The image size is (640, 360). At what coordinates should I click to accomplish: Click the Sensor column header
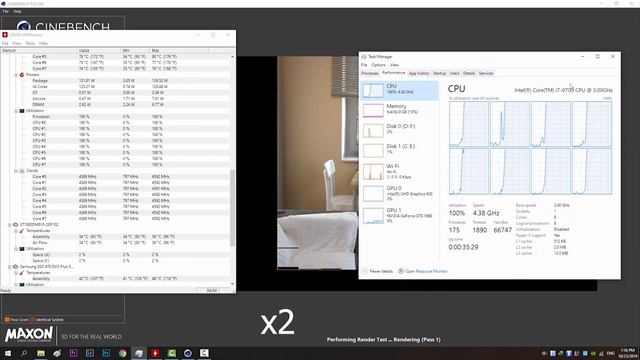coord(39,51)
